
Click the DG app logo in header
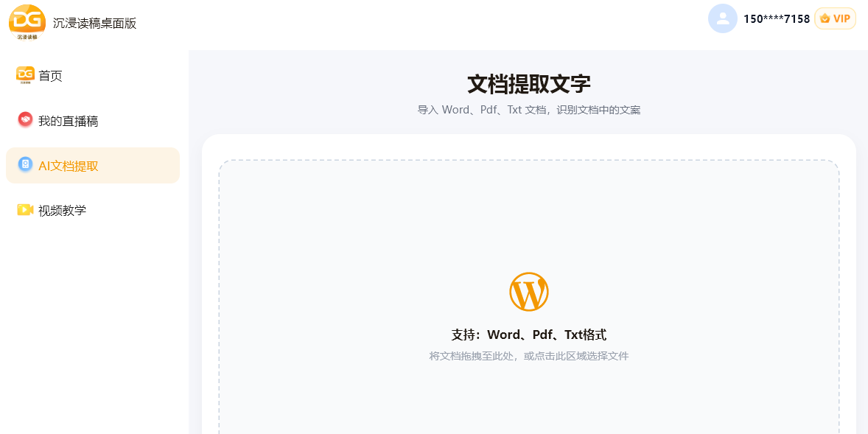pos(27,22)
